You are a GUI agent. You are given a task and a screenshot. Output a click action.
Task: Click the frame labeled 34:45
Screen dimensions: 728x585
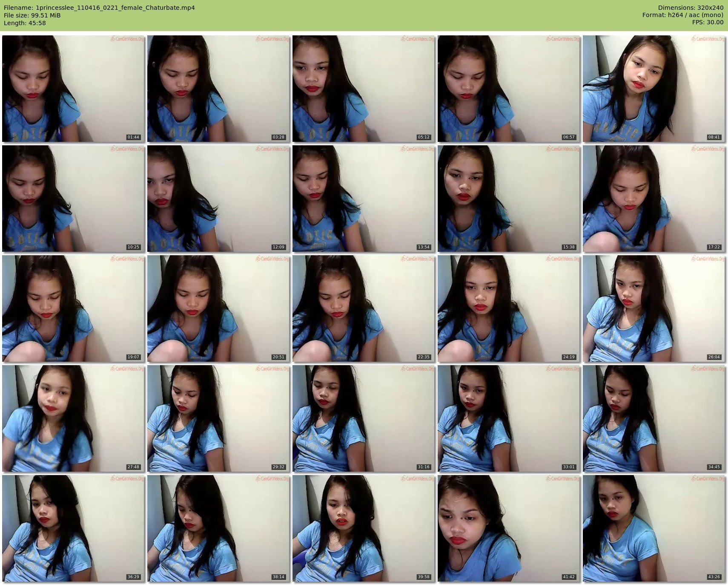654,418
